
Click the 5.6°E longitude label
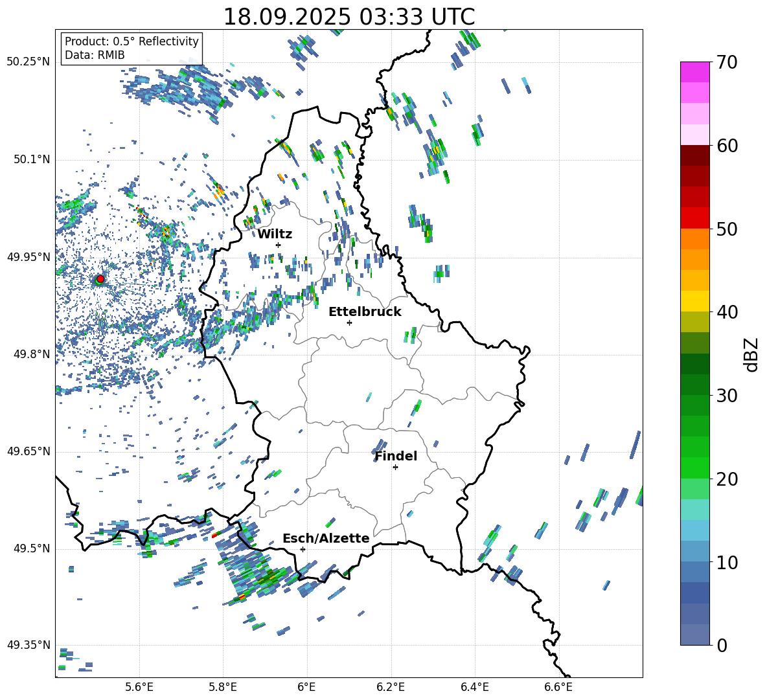click(x=139, y=687)
